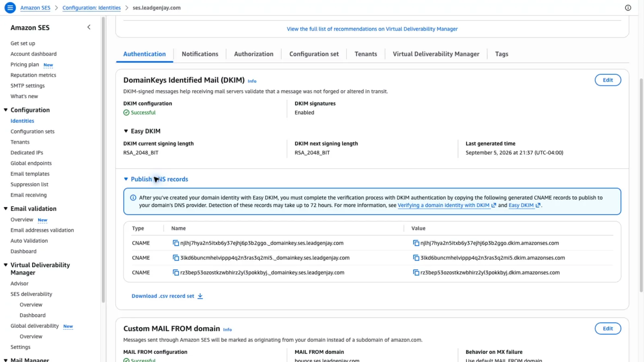Open Get set up in sidebar

tap(23, 43)
